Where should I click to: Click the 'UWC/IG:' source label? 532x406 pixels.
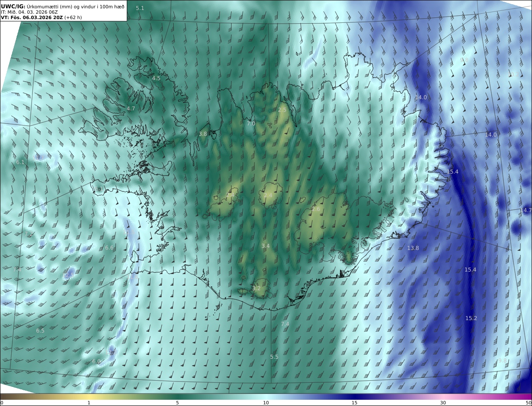click(13, 6)
